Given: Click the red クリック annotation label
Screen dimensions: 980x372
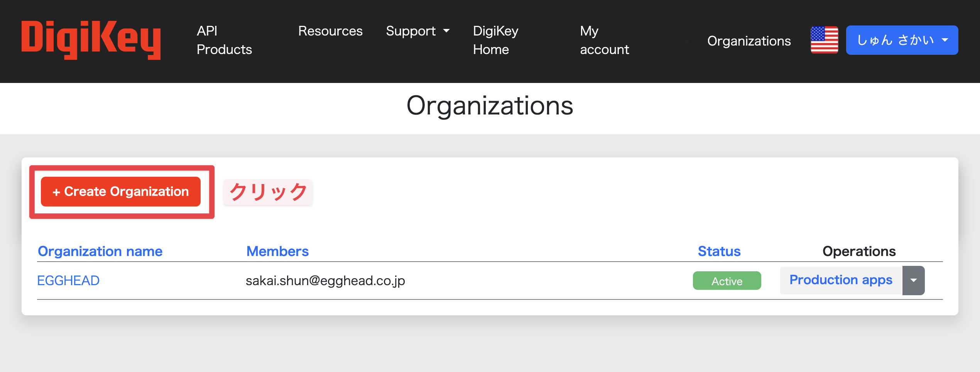Looking at the screenshot, I should tap(268, 192).
